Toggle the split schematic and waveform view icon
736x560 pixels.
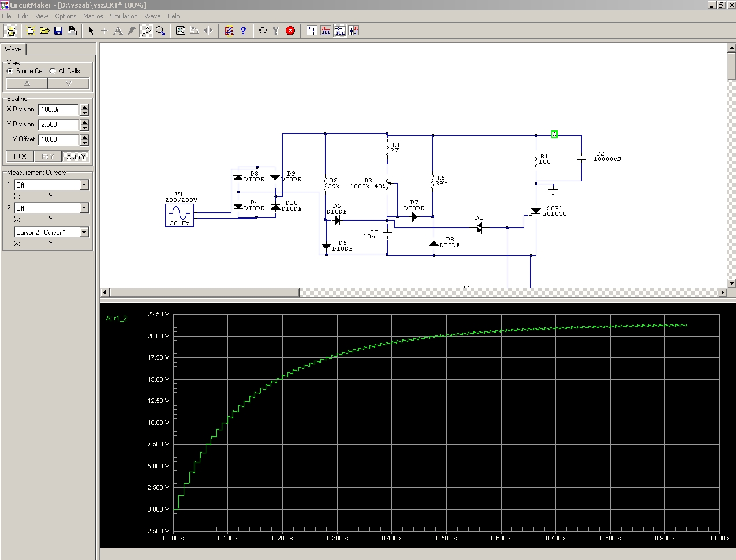(x=339, y=31)
